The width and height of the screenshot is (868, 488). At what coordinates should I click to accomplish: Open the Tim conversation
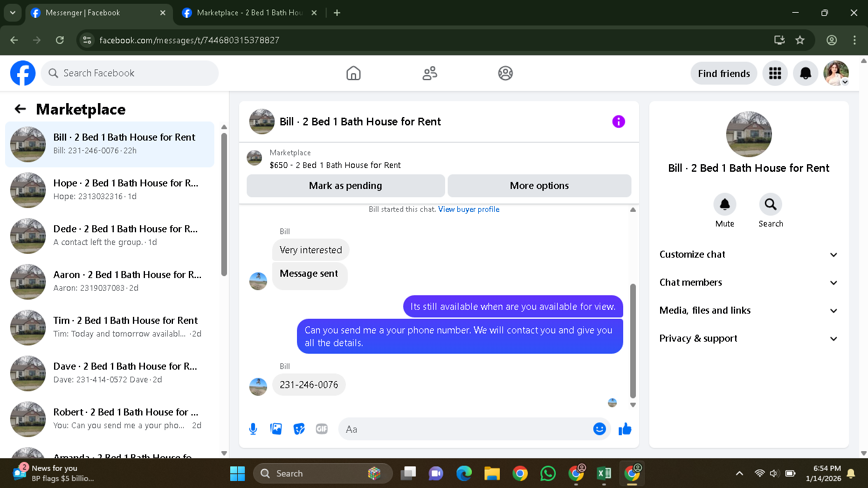point(110,327)
